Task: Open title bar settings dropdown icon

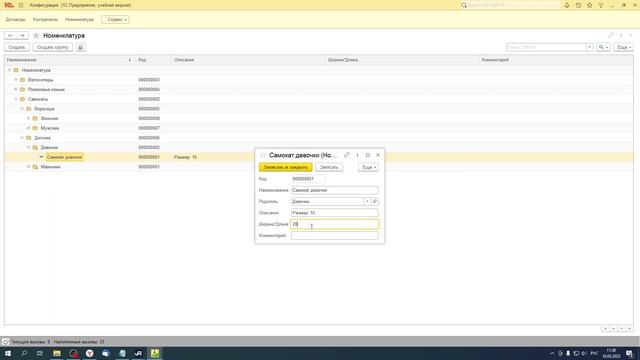Action: (x=601, y=5)
